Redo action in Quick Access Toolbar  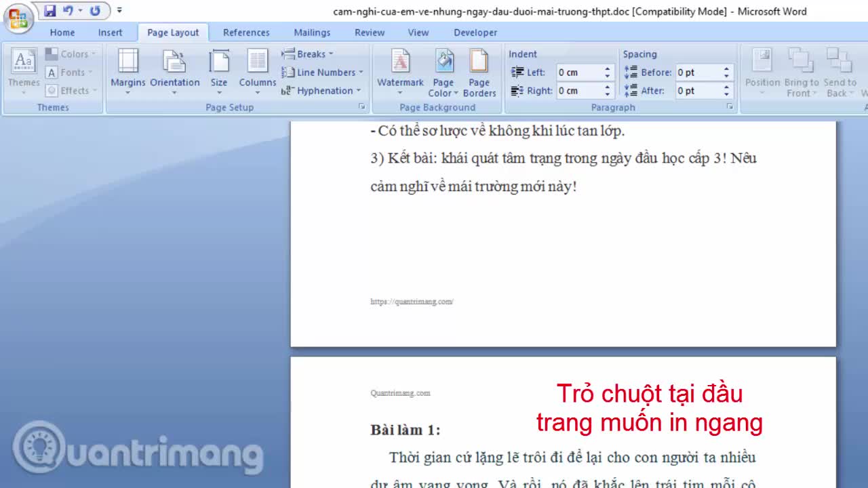[x=95, y=11]
